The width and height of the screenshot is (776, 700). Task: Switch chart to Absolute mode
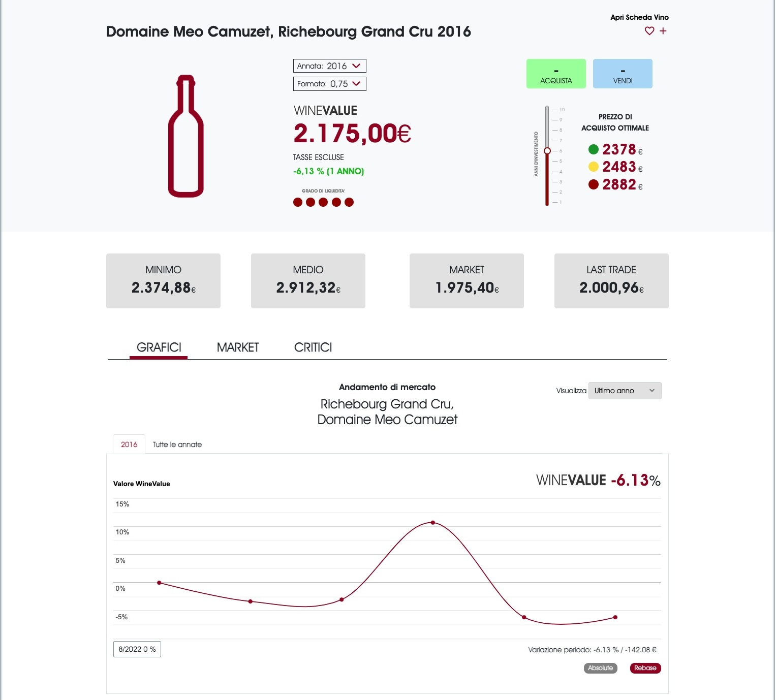(600, 668)
